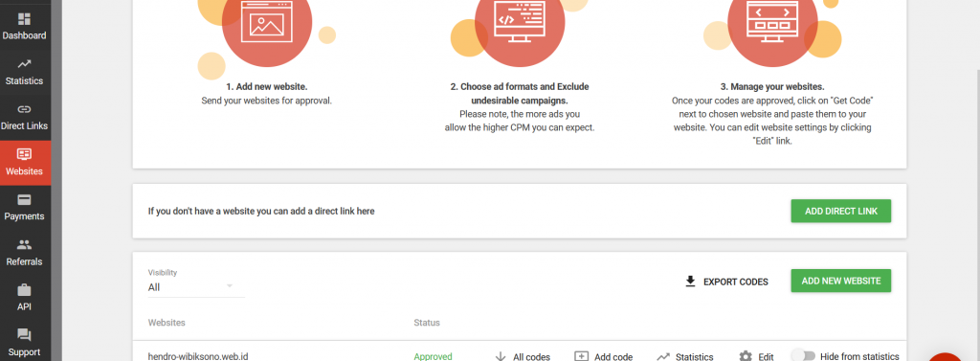Click the Add code plus icon
Screen dimensions: 980x361
click(581, 356)
